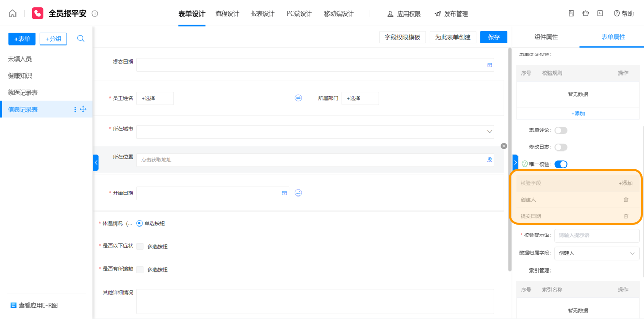
Task: Open the 组件属性 tab
Action: [x=546, y=37]
